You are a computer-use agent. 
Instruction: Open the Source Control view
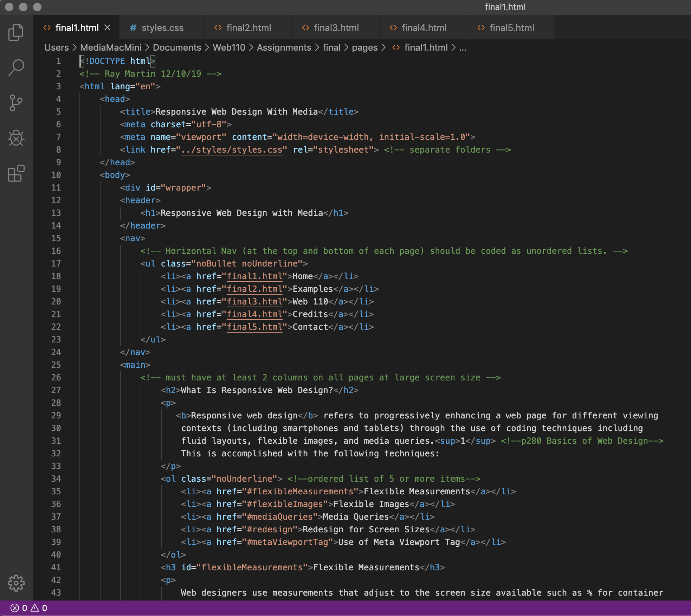coord(16,103)
